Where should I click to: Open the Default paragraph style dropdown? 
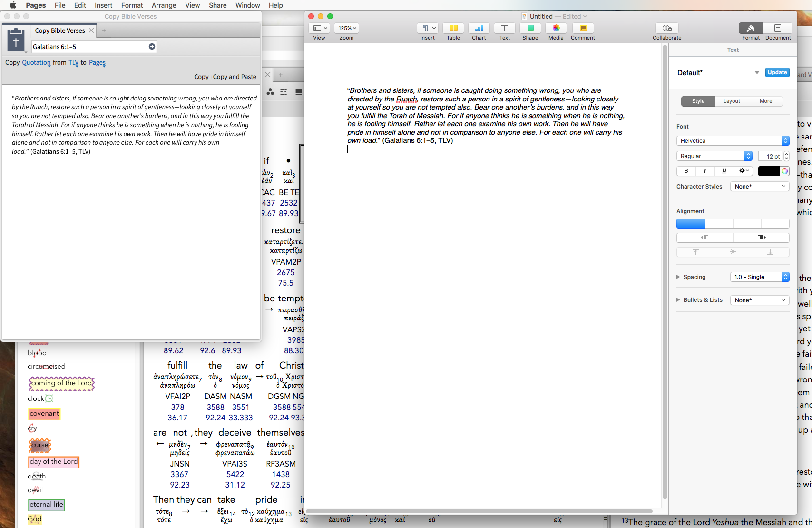(757, 73)
